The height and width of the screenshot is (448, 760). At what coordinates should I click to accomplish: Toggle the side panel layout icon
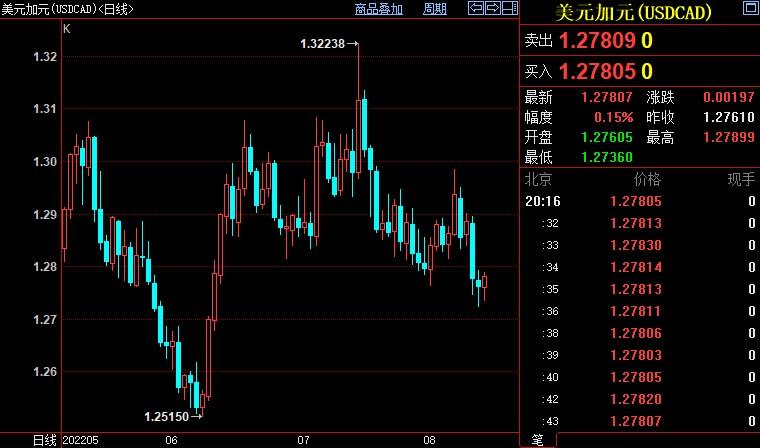coord(507,9)
